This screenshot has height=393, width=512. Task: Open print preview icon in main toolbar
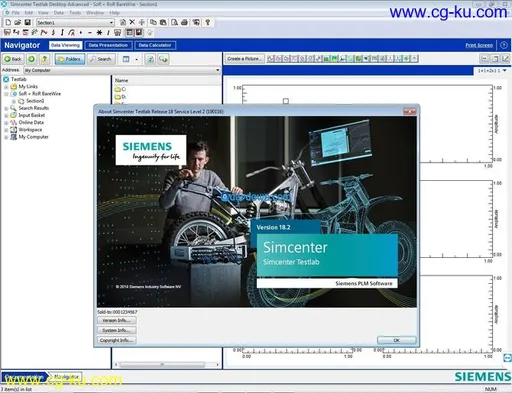pos(174,22)
